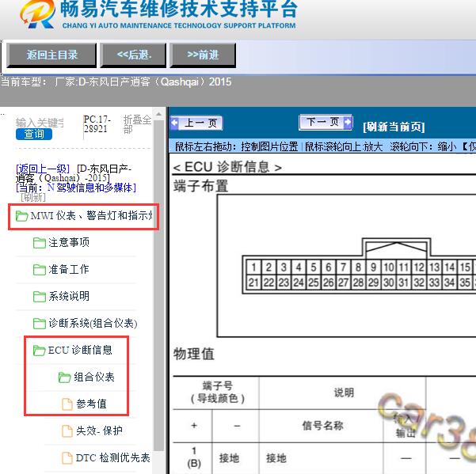476x474 pixels.
Task: Open 下一页 next page button
Action: tap(326, 122)
